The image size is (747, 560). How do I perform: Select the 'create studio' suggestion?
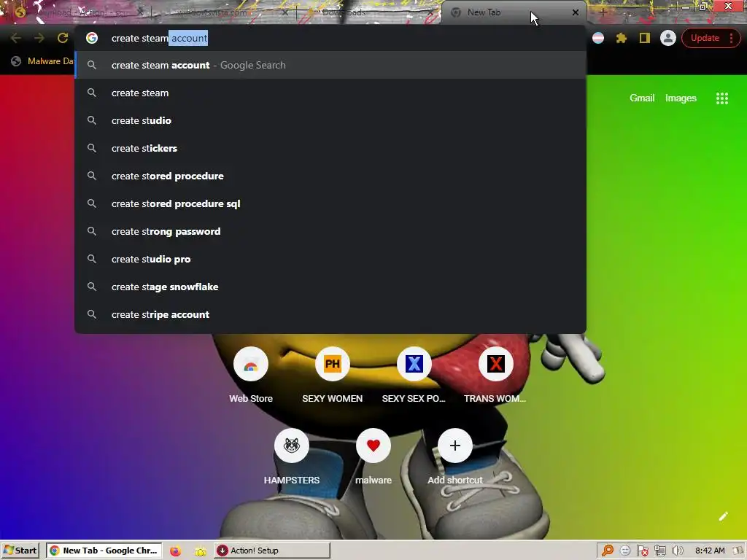tap(330, 120)
